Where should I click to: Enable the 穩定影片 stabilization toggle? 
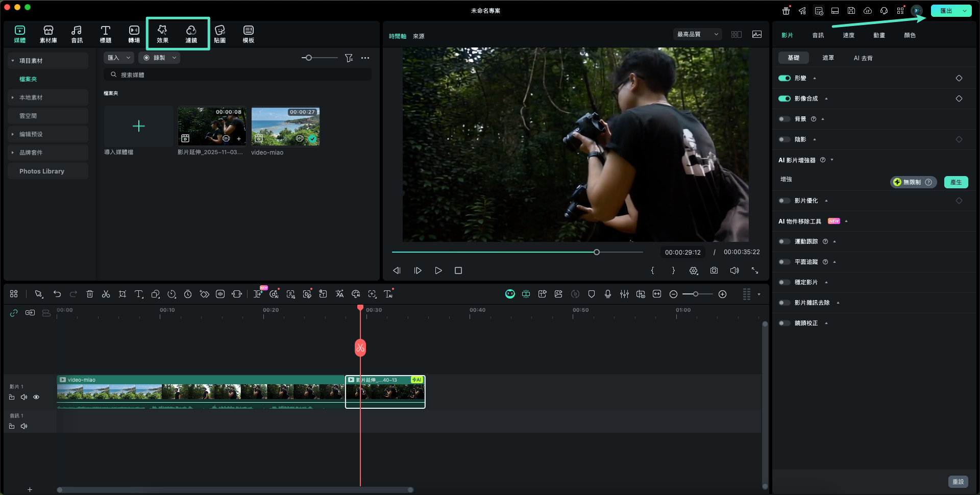pyautogui.click(x=784, y=282)
